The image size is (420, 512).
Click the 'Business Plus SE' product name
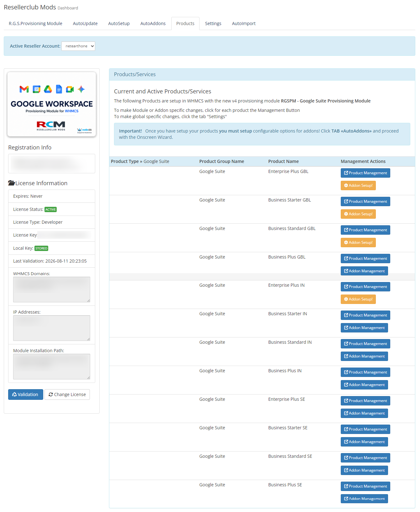pyautogui.click(x=285, y=485)
